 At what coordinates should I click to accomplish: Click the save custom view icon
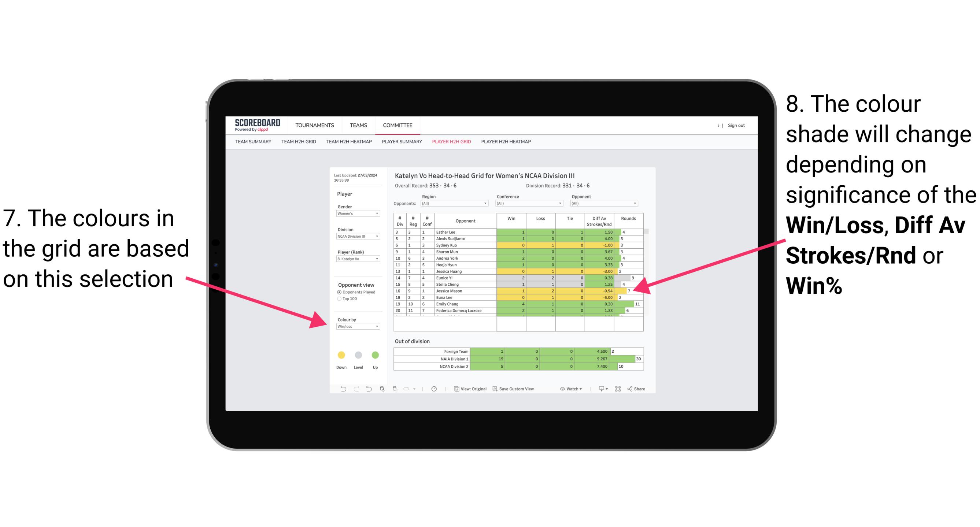[x=492, y=390]
